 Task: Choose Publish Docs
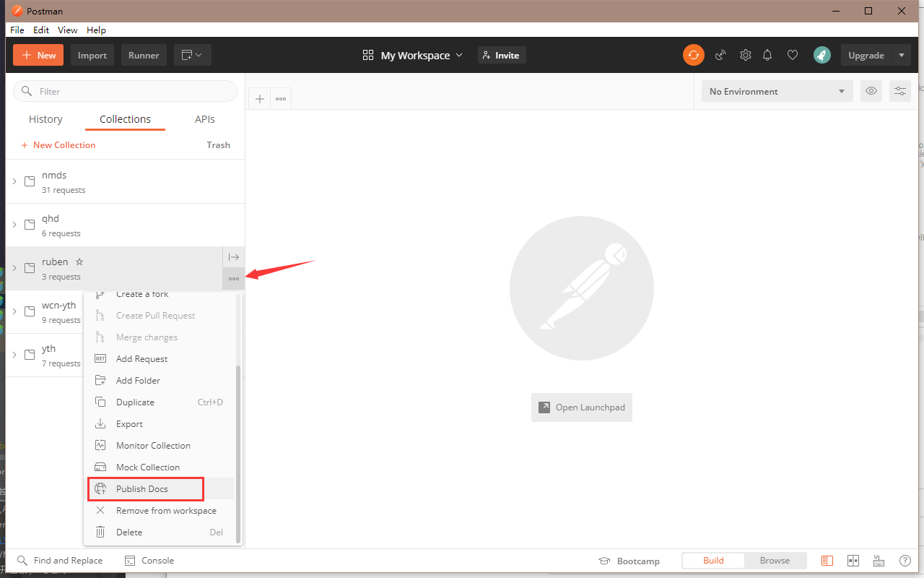click(159, 489)
